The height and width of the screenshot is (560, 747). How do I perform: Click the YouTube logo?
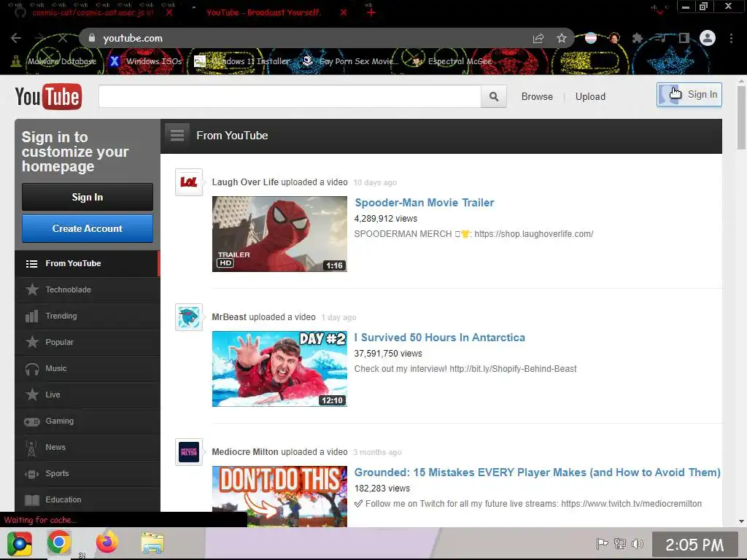click(x=48, y=97)
